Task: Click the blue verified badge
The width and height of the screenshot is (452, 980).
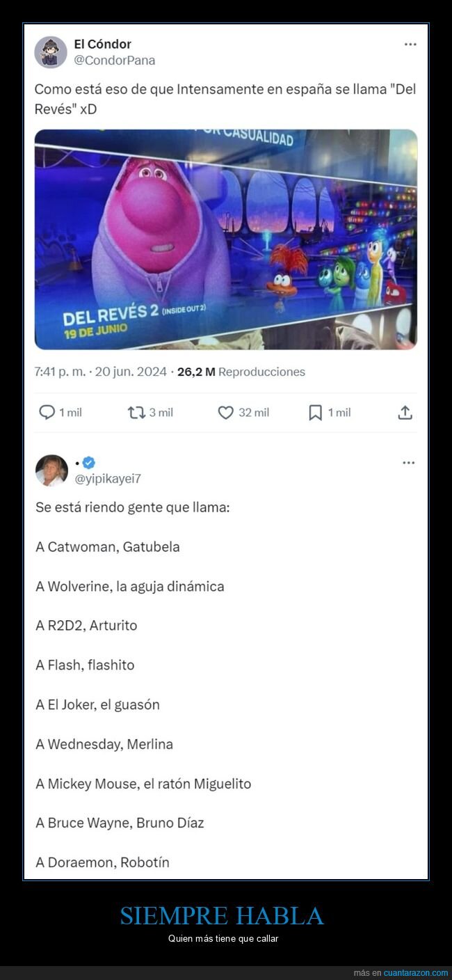Action: [89, 463]
